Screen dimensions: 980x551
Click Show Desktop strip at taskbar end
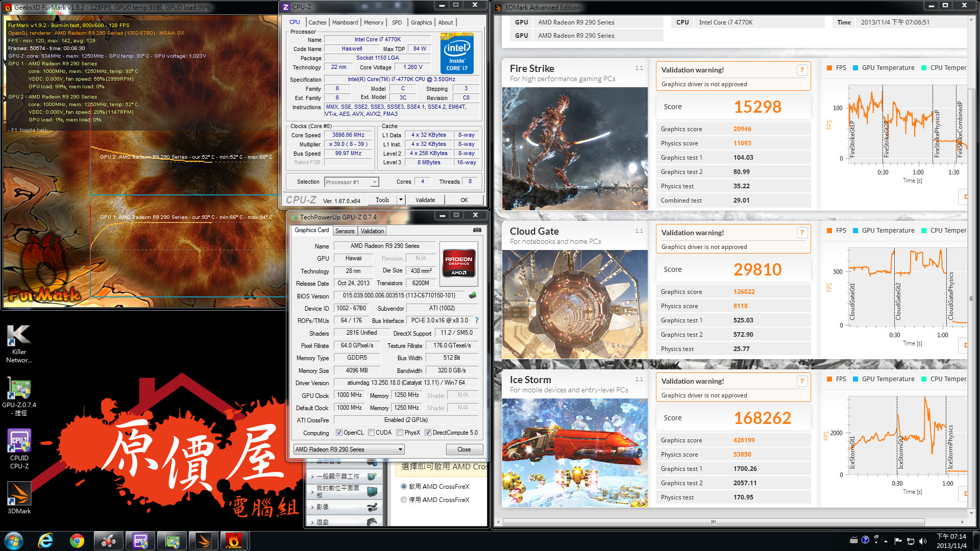pyautogui.click(x=977, y=541)
